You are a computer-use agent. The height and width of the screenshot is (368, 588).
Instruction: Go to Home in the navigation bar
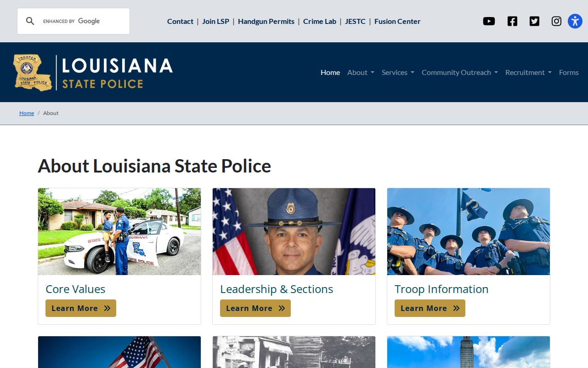coord(330,72)
